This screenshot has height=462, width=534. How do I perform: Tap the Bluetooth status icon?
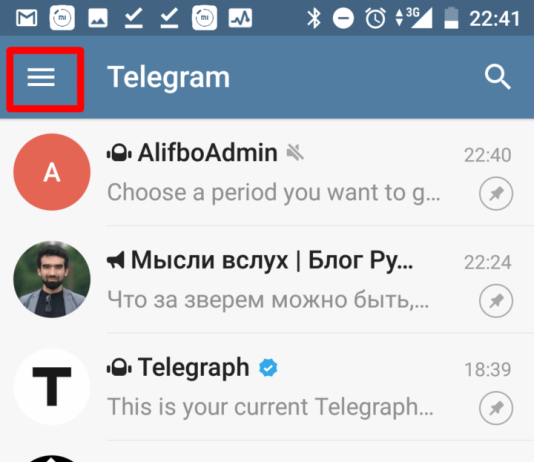point(314,18)
